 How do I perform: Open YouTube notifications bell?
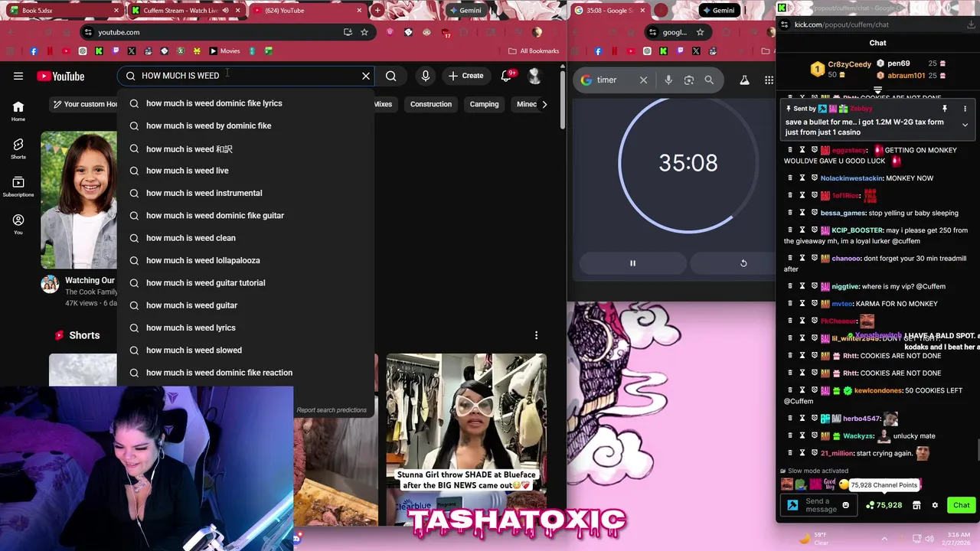tap(506, 76)
